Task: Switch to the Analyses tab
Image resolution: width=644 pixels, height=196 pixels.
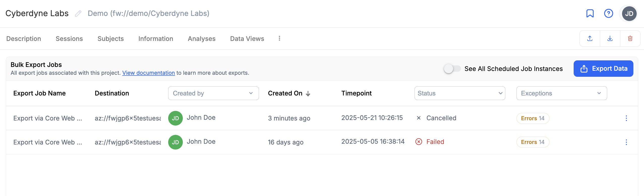Action: 202,39
